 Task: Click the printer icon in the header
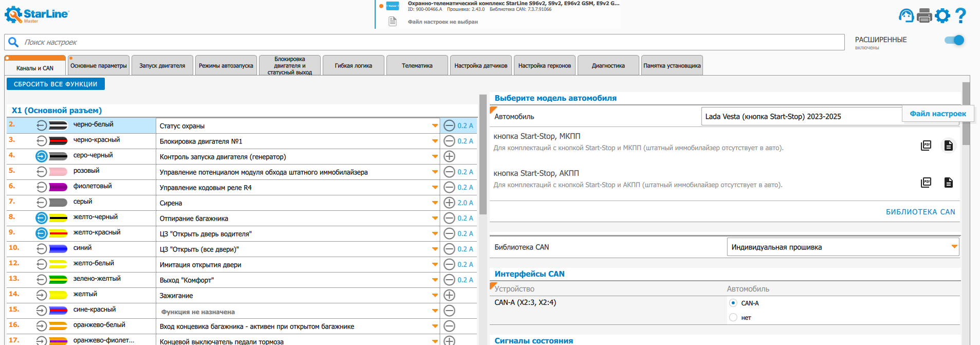click(x=924, y=15)
